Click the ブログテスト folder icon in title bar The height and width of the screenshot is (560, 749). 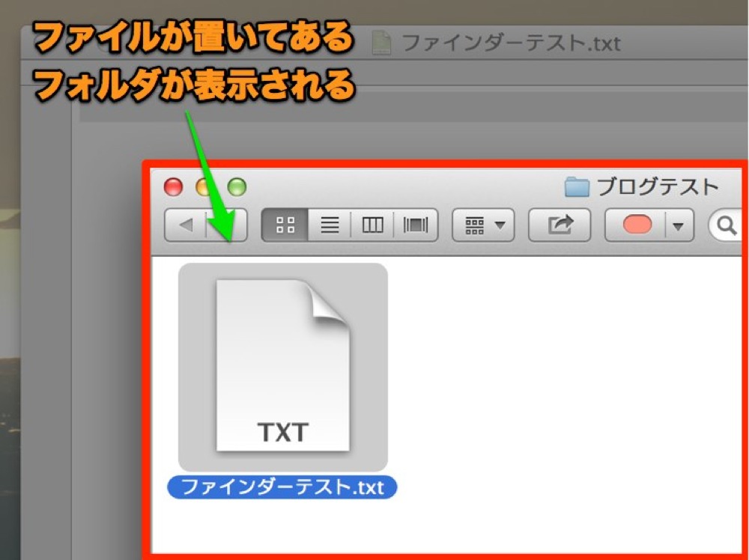coord(577,186)
